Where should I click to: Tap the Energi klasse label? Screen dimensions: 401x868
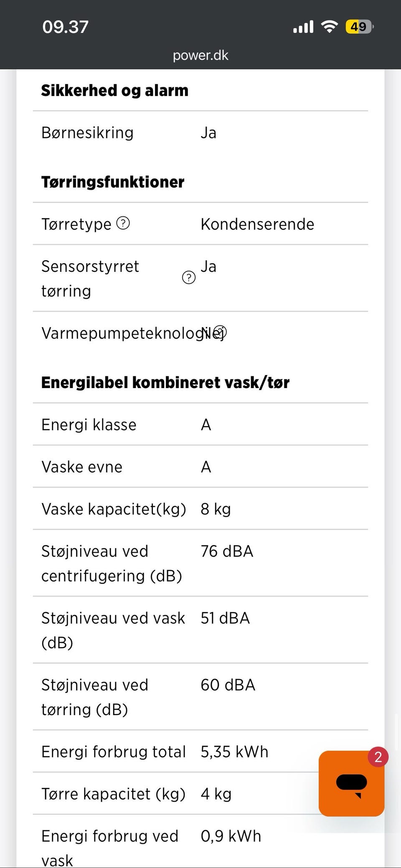[89, 425]
